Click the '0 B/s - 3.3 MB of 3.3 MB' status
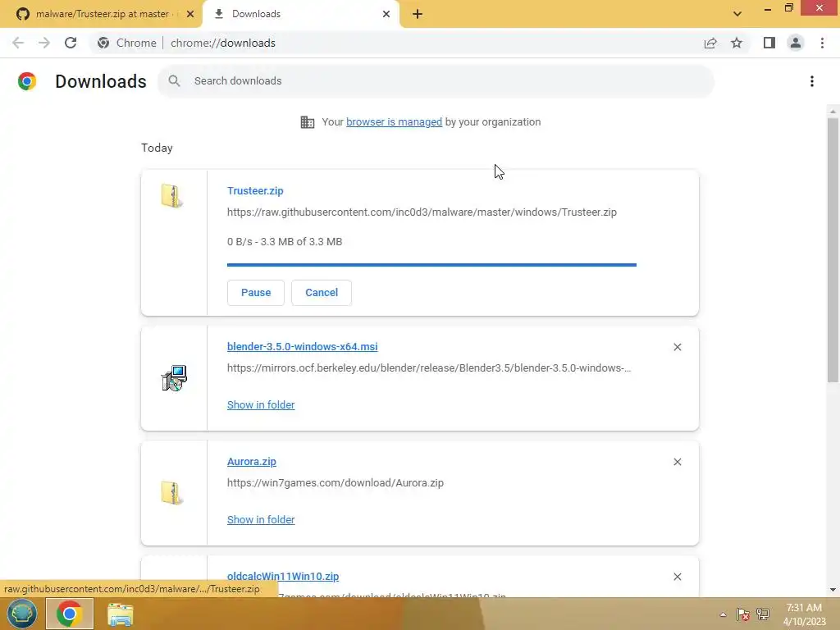840x630 pixels. [285, 242]
